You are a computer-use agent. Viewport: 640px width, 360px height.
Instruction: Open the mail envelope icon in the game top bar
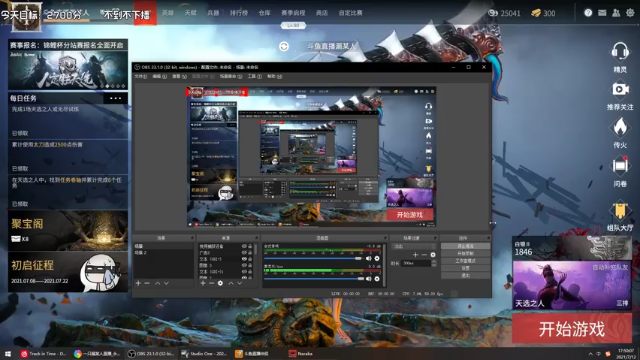[x=602, y=13]
